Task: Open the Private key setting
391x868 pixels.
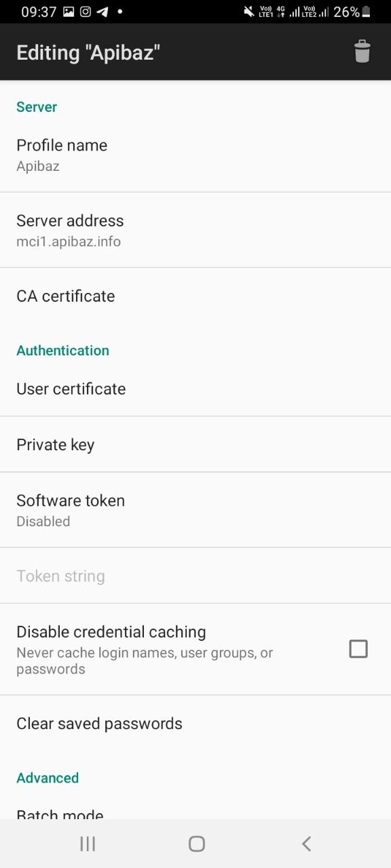Action: (x=195, y=445)
